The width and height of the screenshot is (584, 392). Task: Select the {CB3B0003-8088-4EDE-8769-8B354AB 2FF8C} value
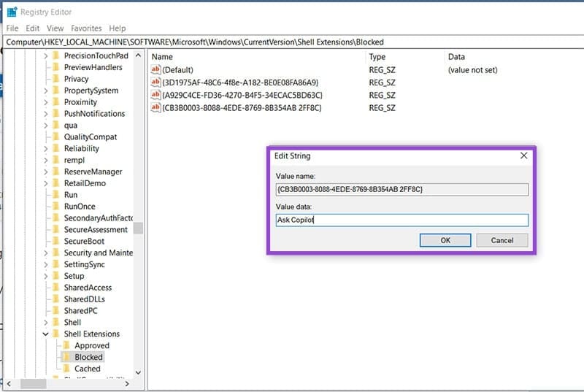242,107
